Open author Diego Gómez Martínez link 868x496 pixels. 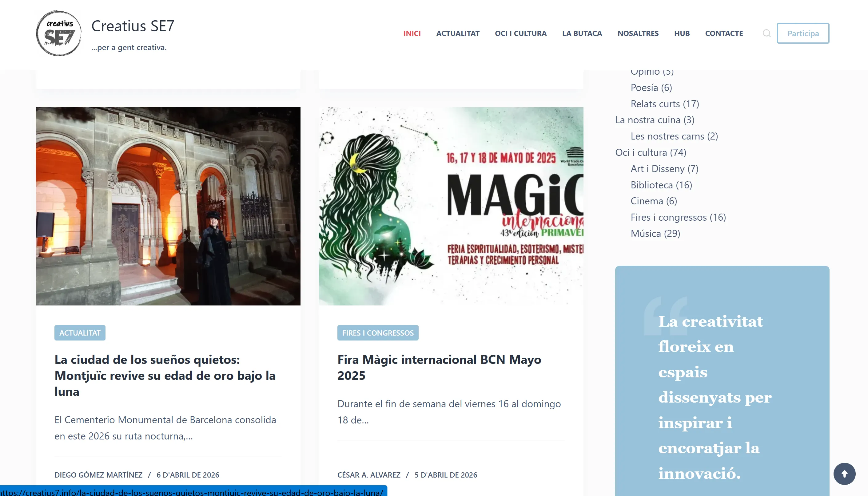(x=98, y=474)
